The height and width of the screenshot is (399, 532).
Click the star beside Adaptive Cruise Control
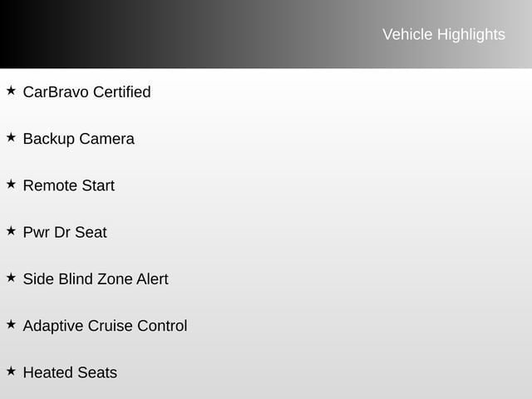coord(11,323)
